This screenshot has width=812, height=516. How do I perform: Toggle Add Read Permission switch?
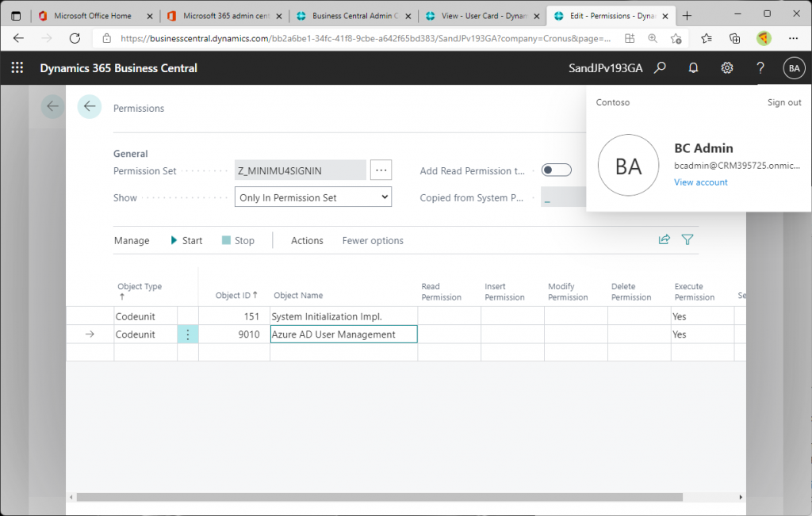[556, 170]
